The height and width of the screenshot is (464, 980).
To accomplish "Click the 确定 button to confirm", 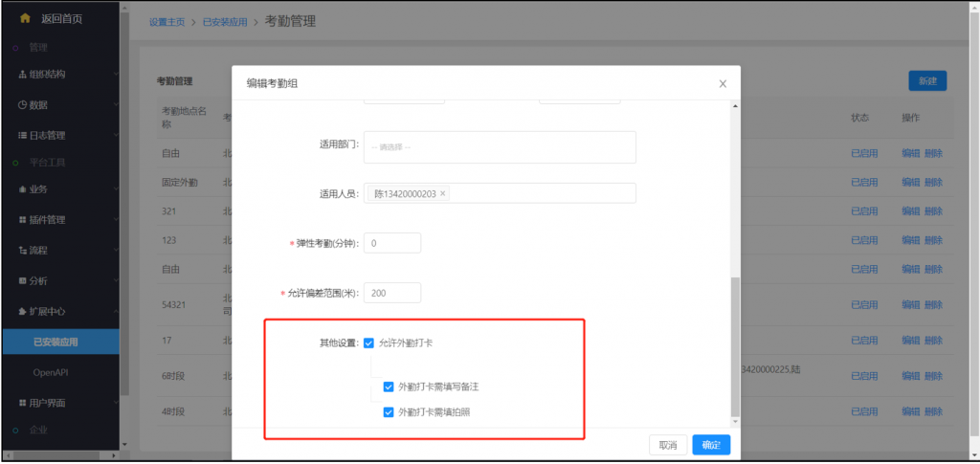I will coord(711,445).
